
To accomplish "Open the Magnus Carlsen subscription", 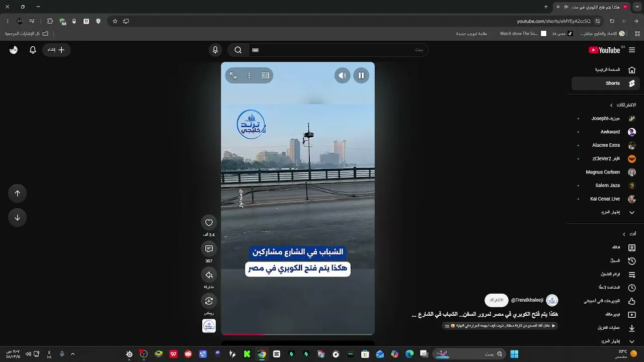I will click(x=606, y=172).
